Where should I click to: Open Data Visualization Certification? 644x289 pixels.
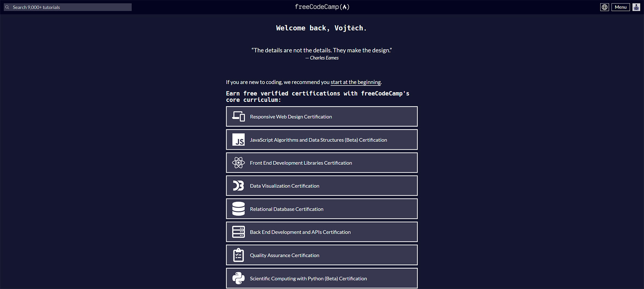coord(322,186)
